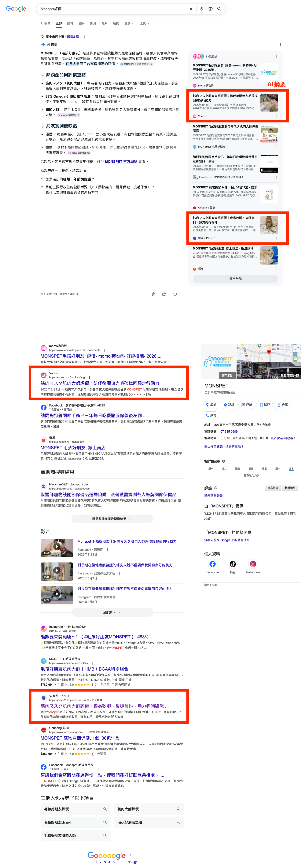Select 週一 in popular times
Viewport: 305px width, 868px height.
(x=211, y=469)
